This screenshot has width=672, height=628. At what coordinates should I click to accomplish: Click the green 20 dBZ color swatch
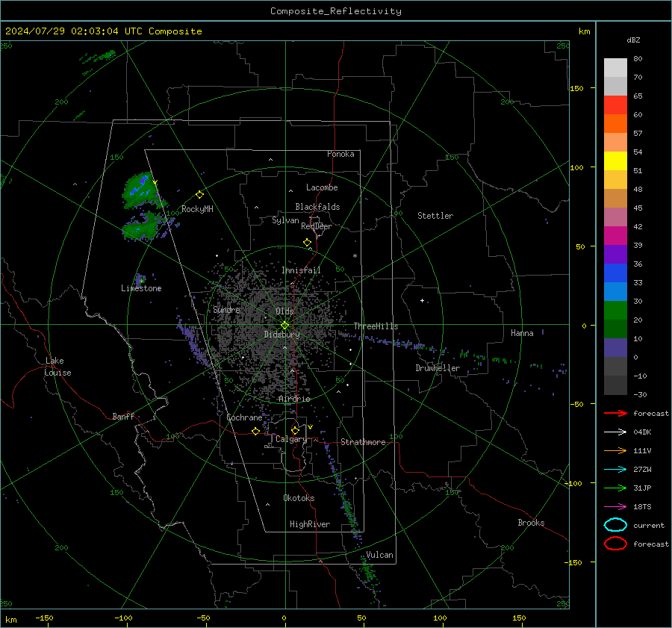615,310
